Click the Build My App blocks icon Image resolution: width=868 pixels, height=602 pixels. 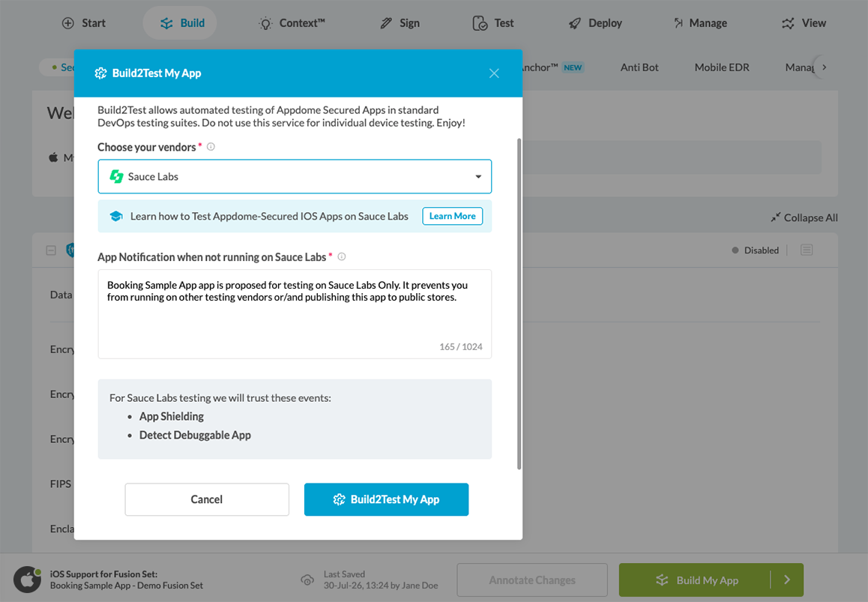(x=662, y=580)
